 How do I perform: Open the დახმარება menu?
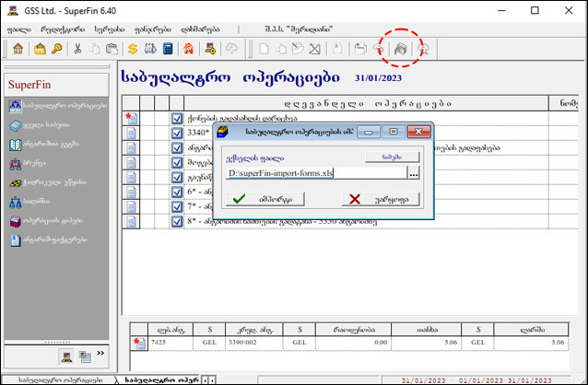(x=200, y=29)
